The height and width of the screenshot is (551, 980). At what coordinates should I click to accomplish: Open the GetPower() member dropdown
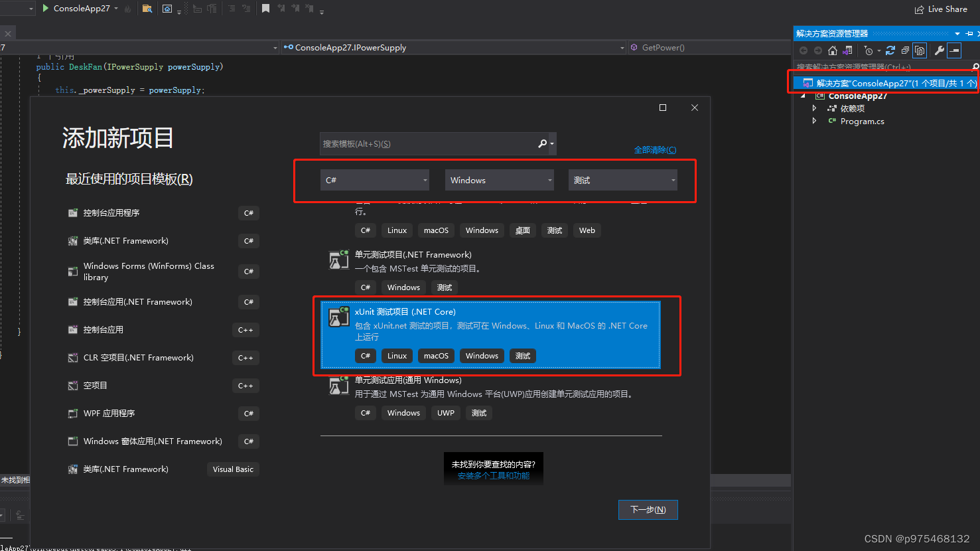tap(709, 47)
